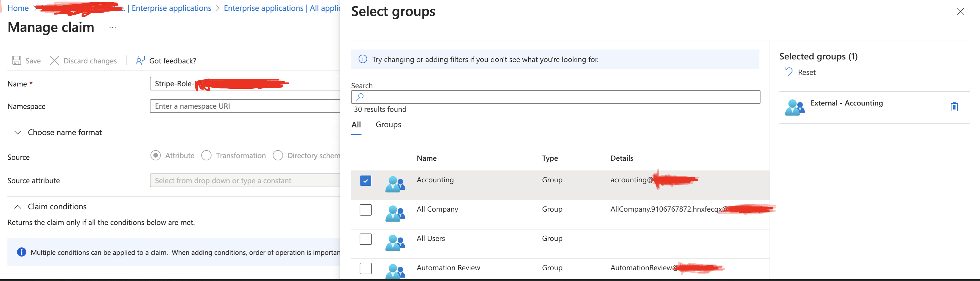Screen dimensions: 980x281
Task: Open the ellipsis menu beside Manage claim
Action: pyautogui.click(x=113, y=27)
